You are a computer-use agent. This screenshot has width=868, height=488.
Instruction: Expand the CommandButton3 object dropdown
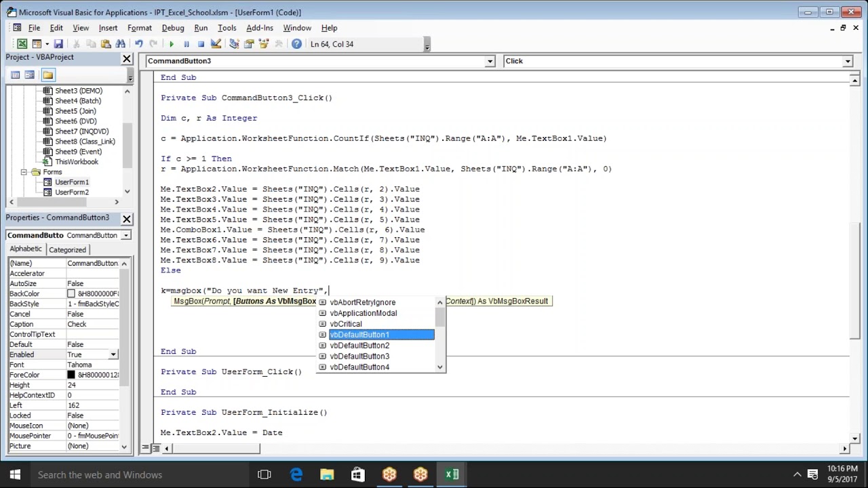[x=490, y=61]
